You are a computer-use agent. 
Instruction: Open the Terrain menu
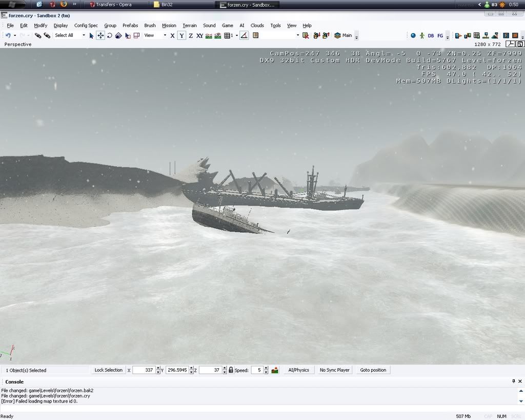click(190, 26)
